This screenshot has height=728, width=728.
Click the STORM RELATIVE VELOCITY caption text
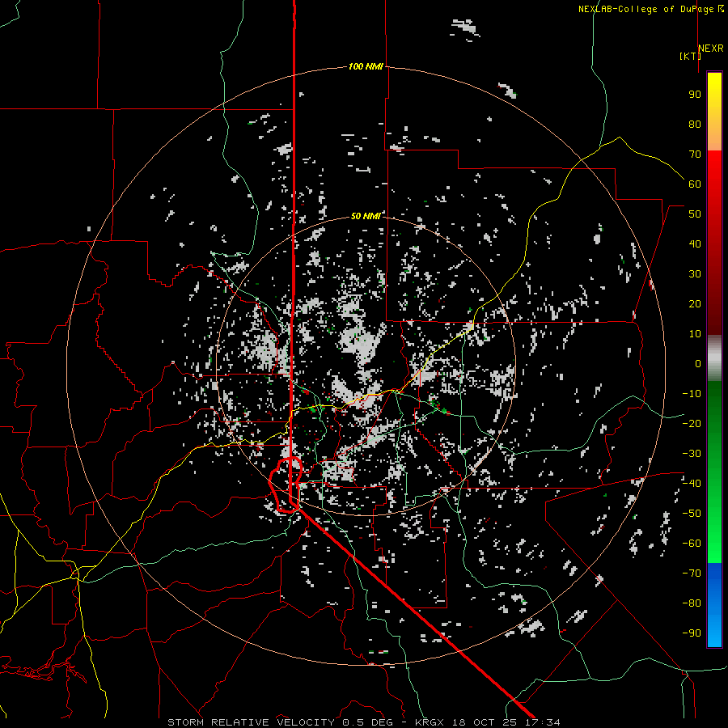pyautogui.click(x=251, y=722)
